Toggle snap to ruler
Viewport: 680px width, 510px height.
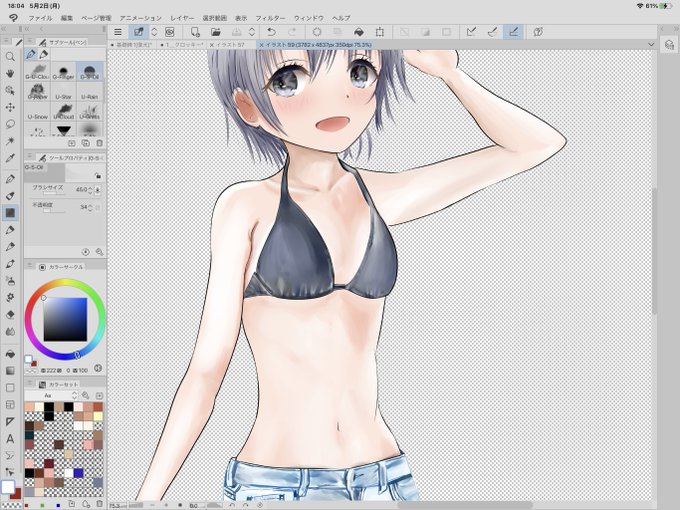point(471,32)
